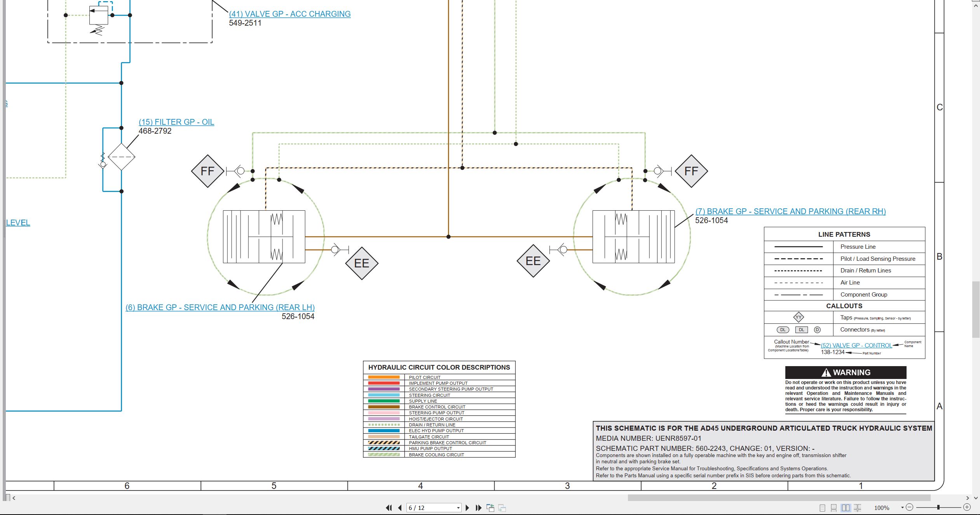Click the WARNING triangle icon
980x515 pixels.
coord(826,373)
